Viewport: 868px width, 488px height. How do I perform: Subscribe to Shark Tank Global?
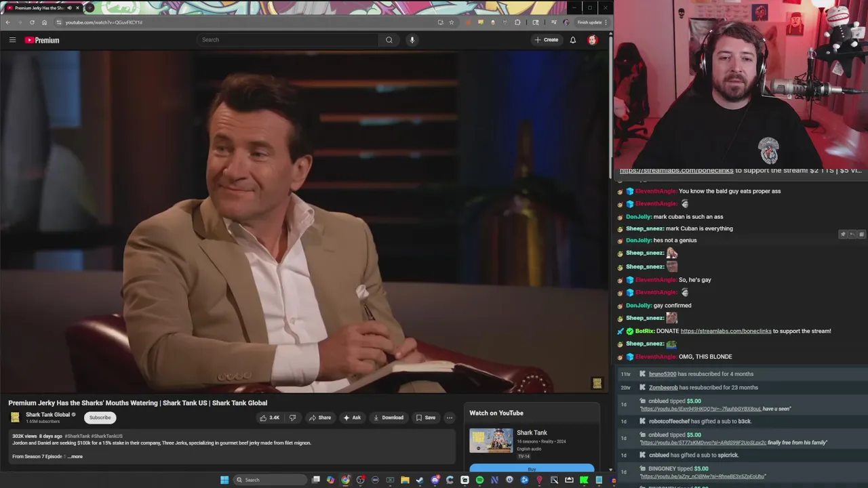pos(100,418)
